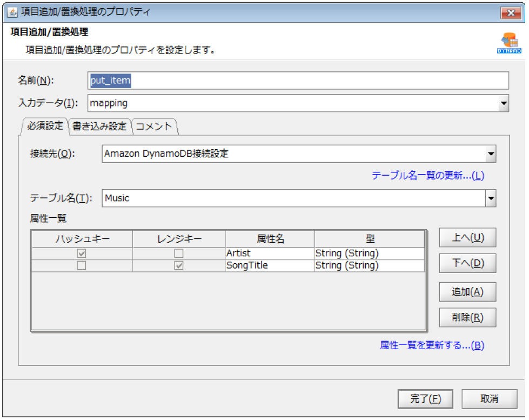Open the コメント tab
This screenshot has height=420, width=529.
pyautogui.click(x=156, y=126)
